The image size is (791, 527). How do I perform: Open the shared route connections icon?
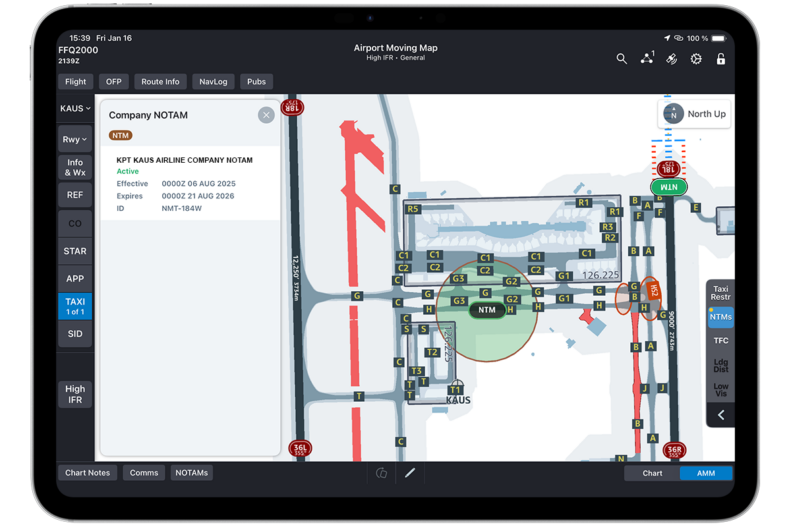tap(647, 58)
